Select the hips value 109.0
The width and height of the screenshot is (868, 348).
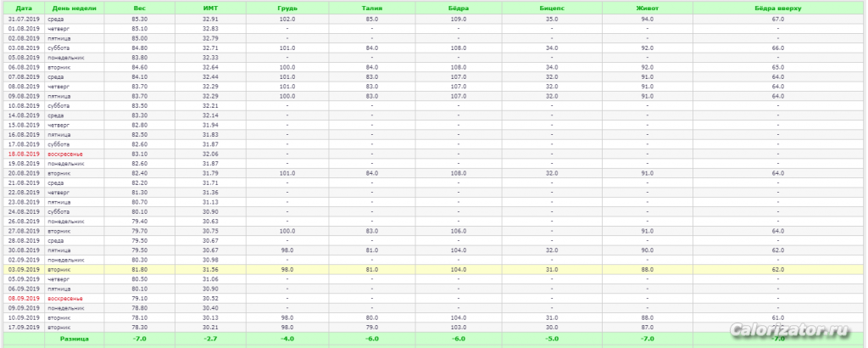click(459, 19)
